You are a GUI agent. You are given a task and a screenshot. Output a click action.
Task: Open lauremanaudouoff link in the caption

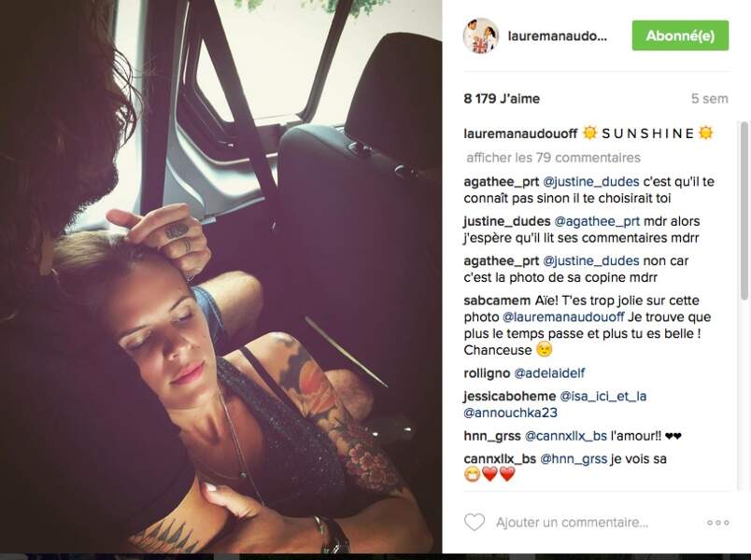click(520, 133)
